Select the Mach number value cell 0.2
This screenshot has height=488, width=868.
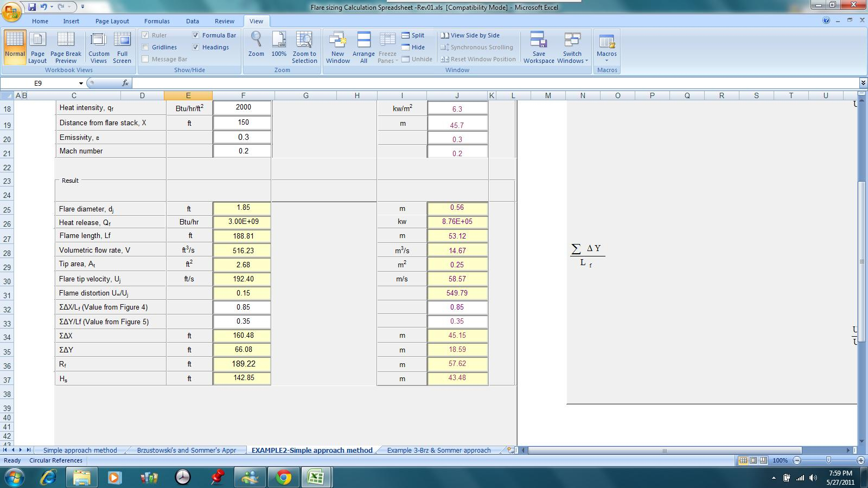tap(243, 151)
